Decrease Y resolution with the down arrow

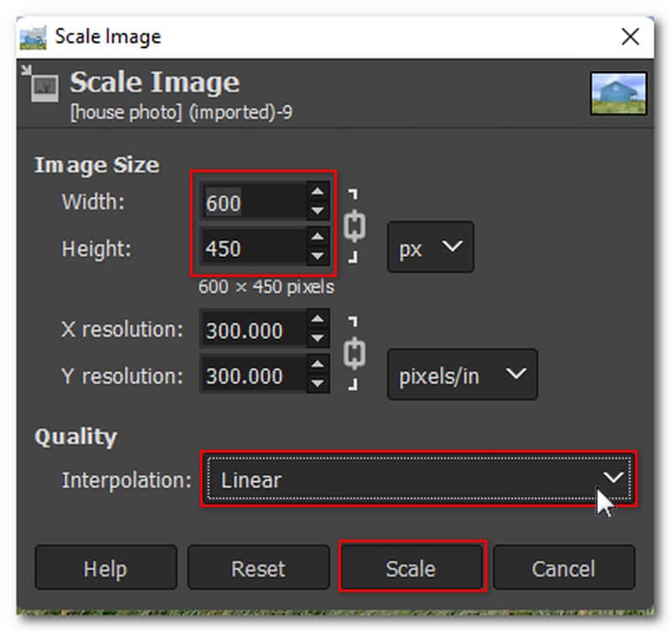point(318,384)
